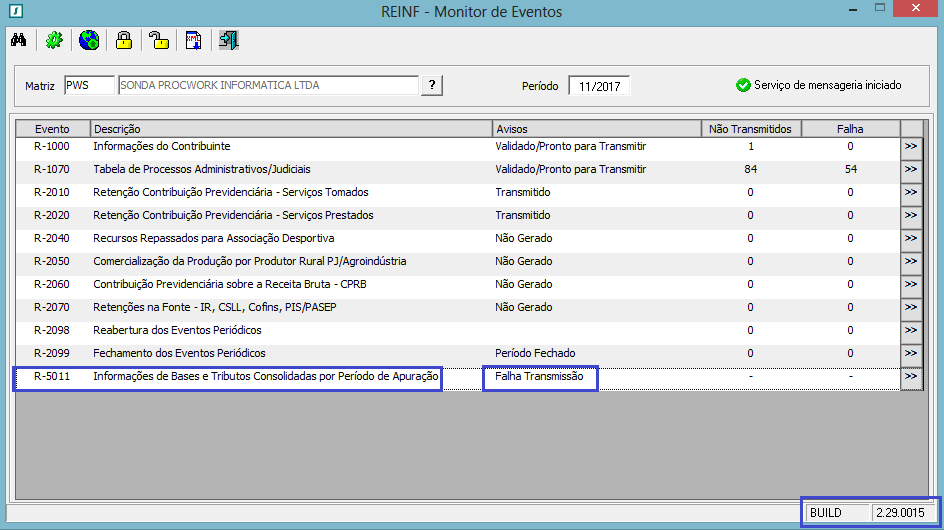Image resolution: width=944 pixels, height=530 pixels.
Task: Click the Não Transmitidos column header
Action: (x=750, y=129)
